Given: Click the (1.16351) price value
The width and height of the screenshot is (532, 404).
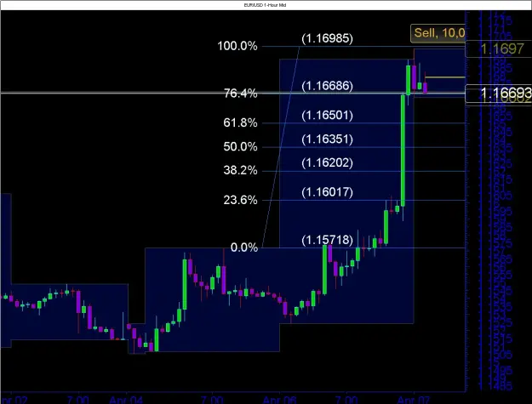Looking at the screenshot, I should click(327, 139).
